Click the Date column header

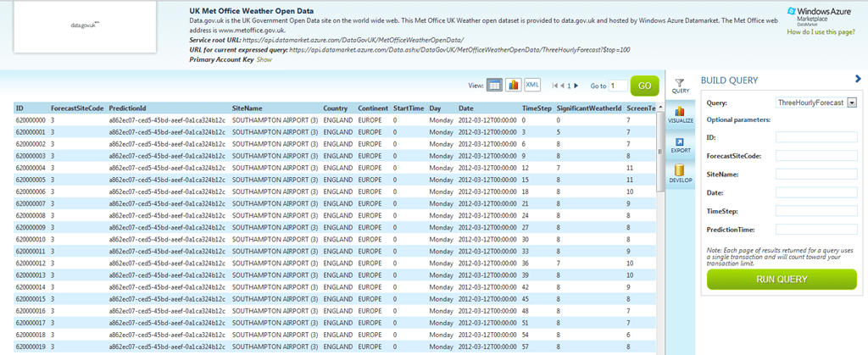tap(465, 108)
